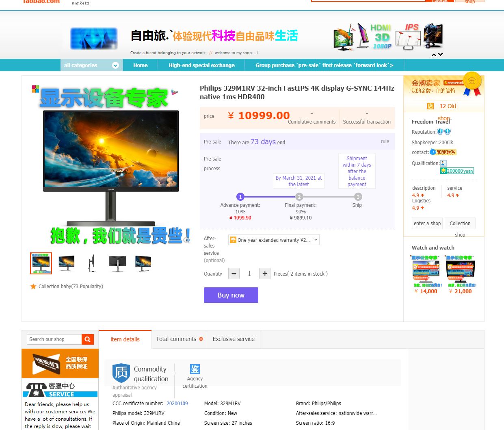Click the contact seller chat icon

443,152
